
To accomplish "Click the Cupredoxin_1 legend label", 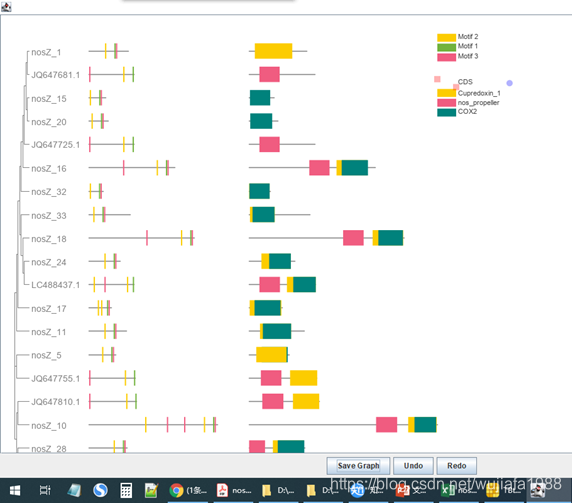I will (479, 93).
